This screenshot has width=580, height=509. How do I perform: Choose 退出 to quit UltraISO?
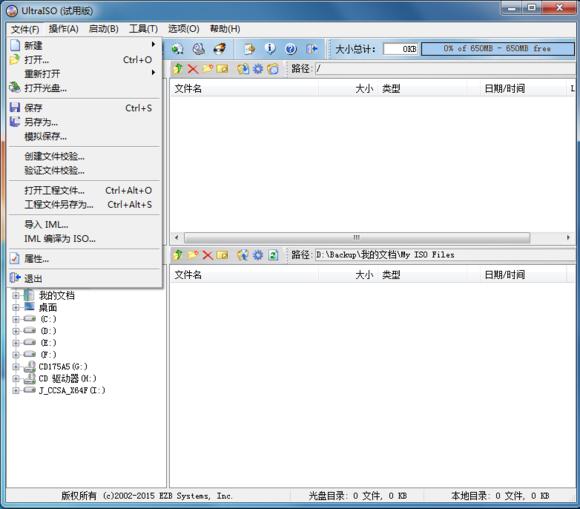point(84,279)
